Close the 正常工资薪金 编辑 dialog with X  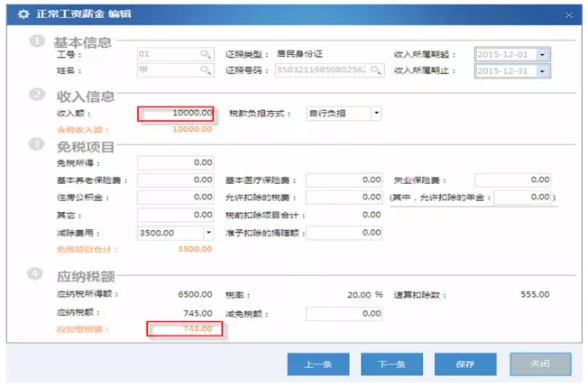(568, 15)
